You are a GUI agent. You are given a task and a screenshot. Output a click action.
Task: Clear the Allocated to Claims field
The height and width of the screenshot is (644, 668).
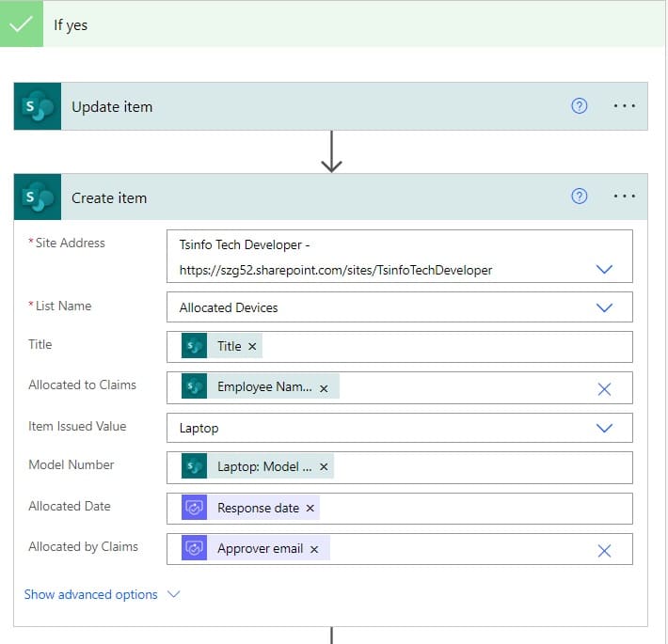604,389
